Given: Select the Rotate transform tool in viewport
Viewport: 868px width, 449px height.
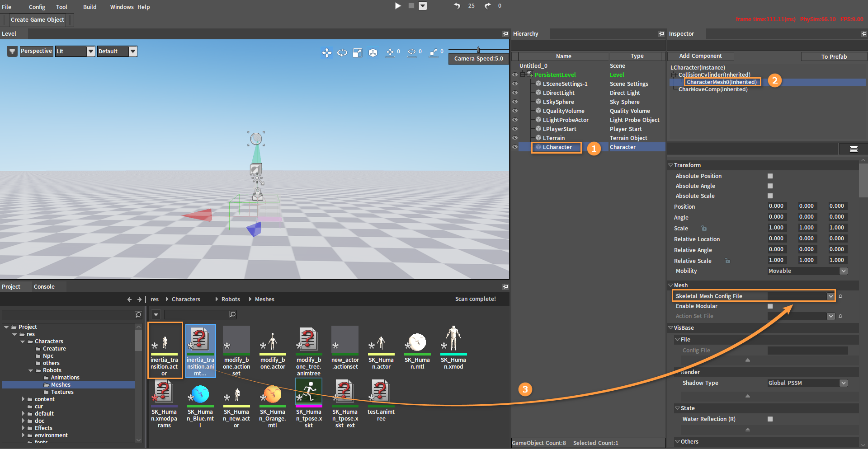Looking at the screenshot, I should click(342, 53).
